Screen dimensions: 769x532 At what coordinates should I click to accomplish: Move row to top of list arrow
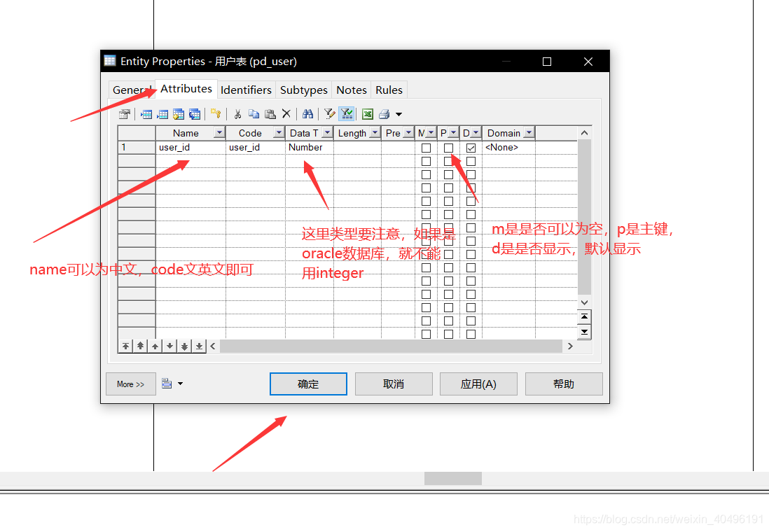(x=125, y=346)
